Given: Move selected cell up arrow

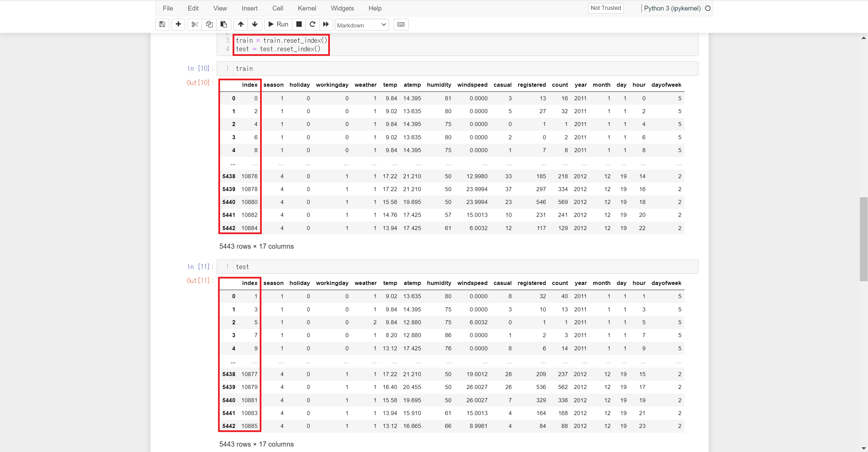Looking at the screenshot, I should 241,24.
